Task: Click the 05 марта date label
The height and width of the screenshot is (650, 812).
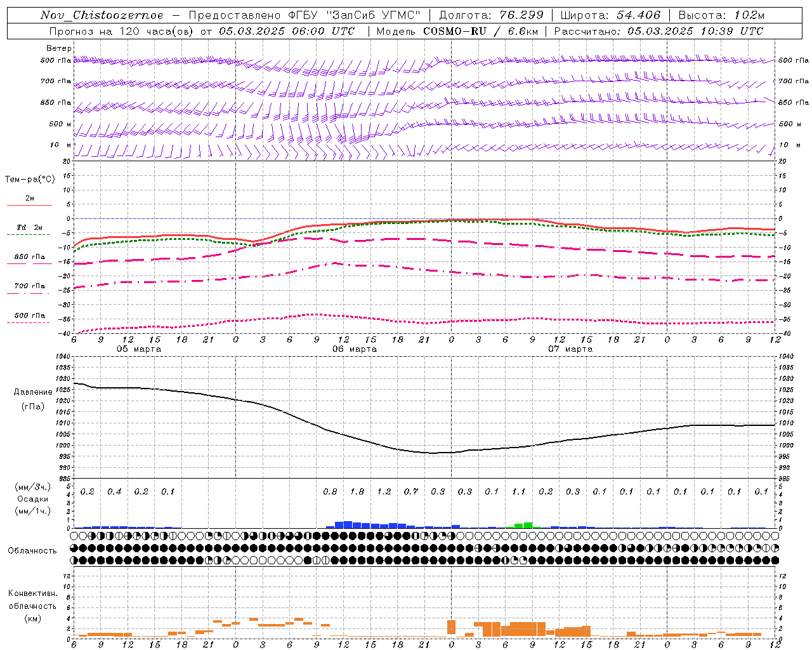Action: click(x=139, y=349)
